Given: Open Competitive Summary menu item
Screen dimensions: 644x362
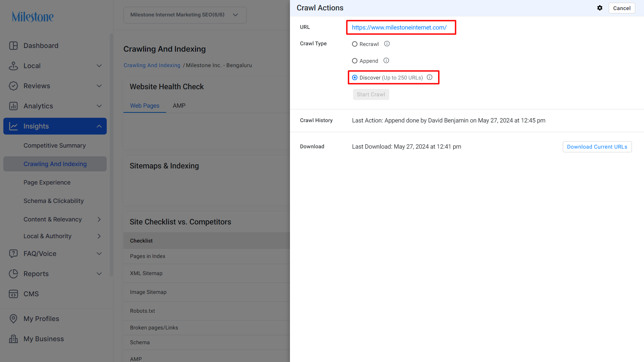Looking at the screenshot, I should (x=55, y=146).
